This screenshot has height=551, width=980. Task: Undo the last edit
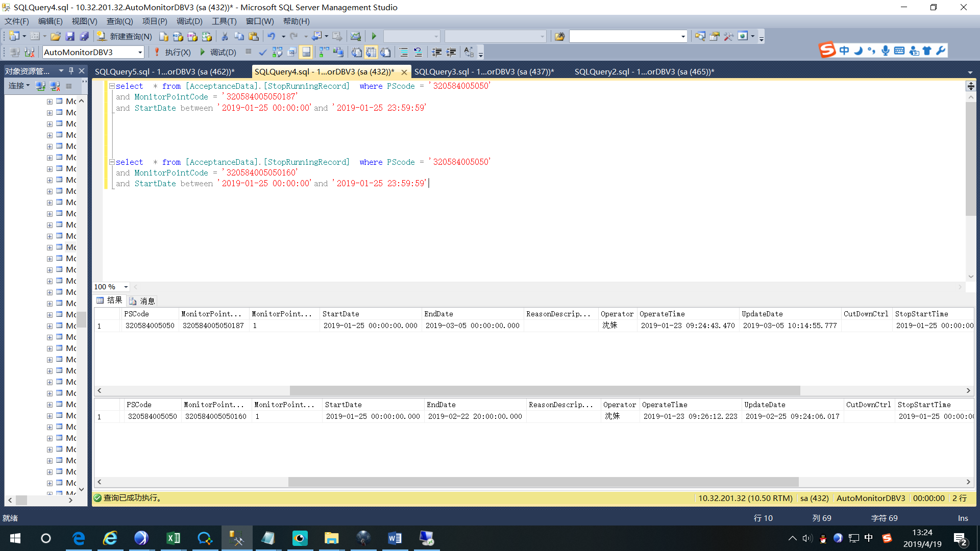tap(271, 36)
